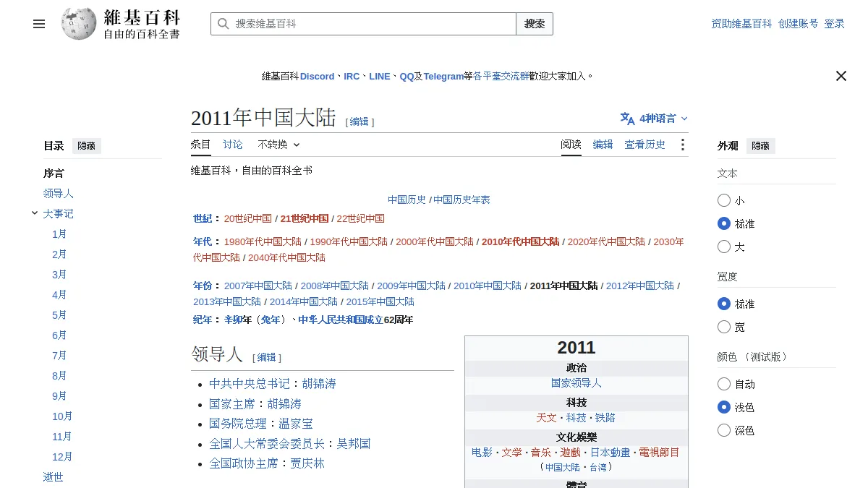Select the 自动 color option
Screen dimensions: 868x488
click(x=724, y=384)
